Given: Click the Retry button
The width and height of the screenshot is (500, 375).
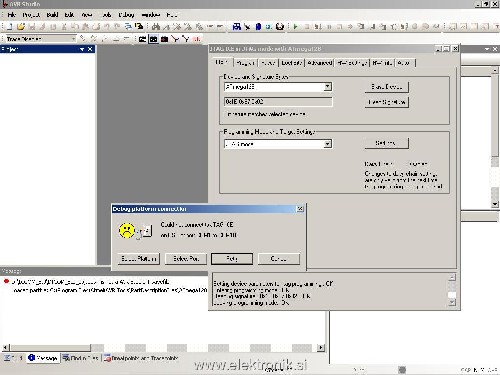Looking at the screenshot, I should 232,259.
